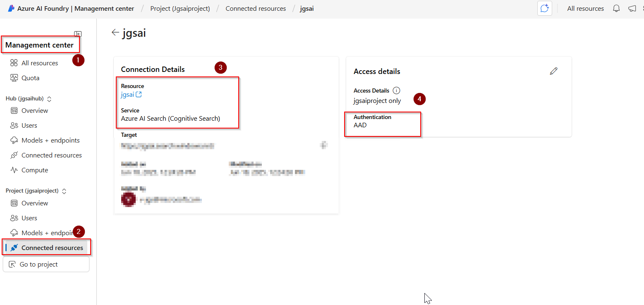Open Hub Connected resources
Viewport: 644px width, 305px height.
[x=52, y=155]
